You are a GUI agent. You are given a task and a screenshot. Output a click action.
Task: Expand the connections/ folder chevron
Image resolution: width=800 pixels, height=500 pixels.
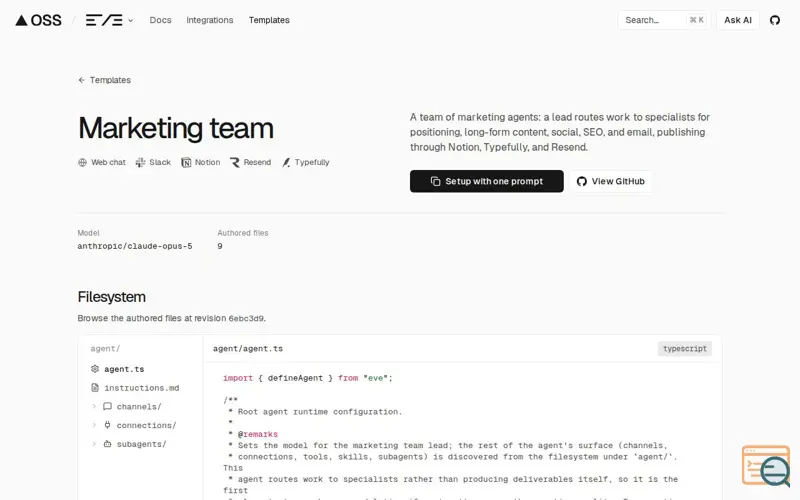pos(94,425)
